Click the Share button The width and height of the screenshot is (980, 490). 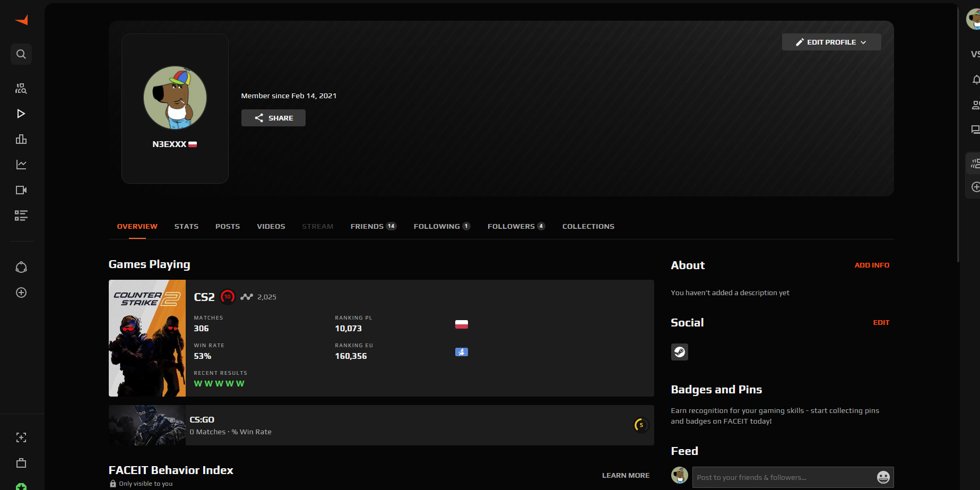pos(273,118)
